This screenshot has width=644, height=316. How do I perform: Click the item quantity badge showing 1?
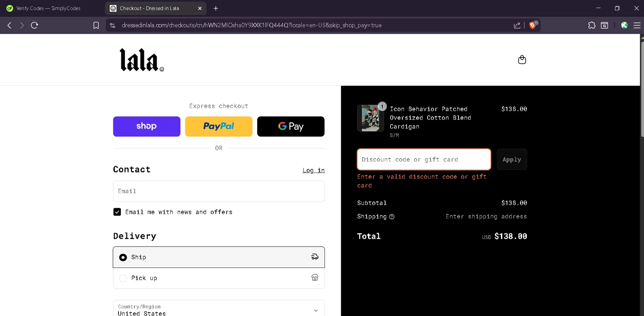tap(382, 106)
